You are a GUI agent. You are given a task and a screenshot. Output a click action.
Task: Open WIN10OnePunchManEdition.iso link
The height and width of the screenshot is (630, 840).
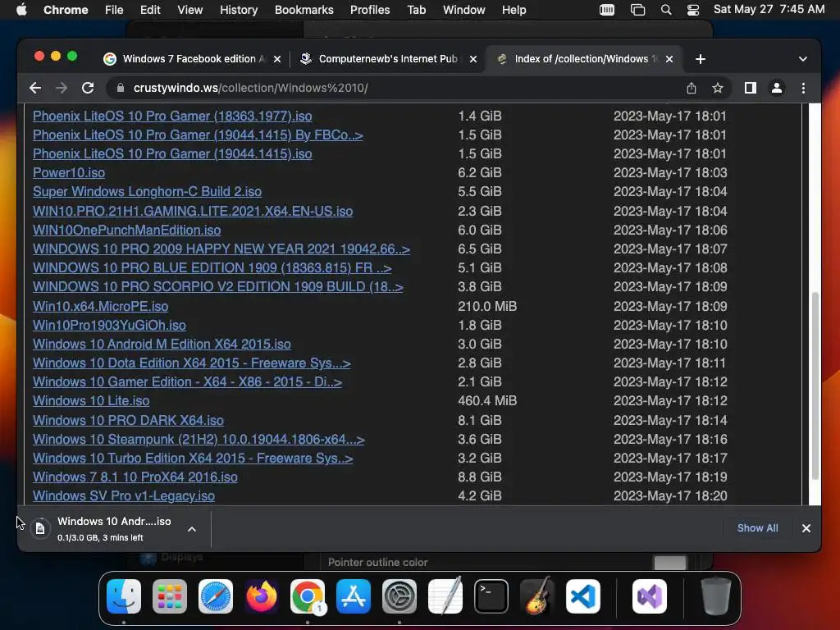coord(126,230)
